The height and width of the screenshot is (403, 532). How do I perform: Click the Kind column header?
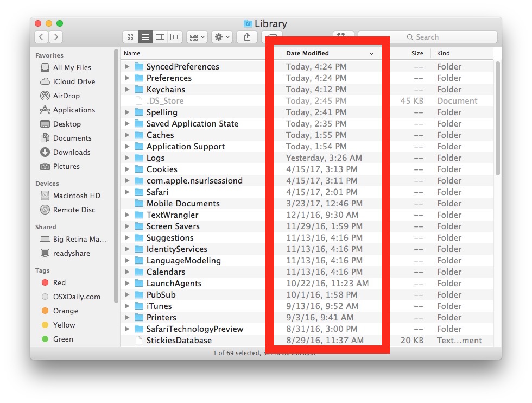(443, 53)
